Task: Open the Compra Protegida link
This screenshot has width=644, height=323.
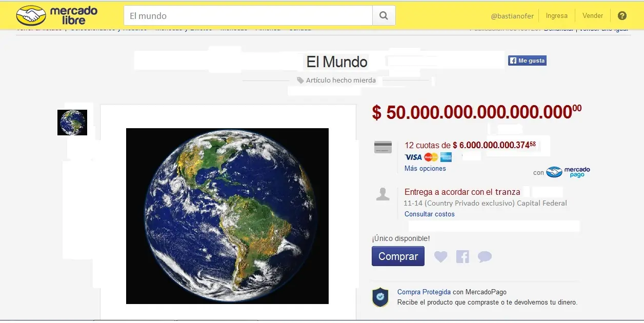Action: click(424, 292)
